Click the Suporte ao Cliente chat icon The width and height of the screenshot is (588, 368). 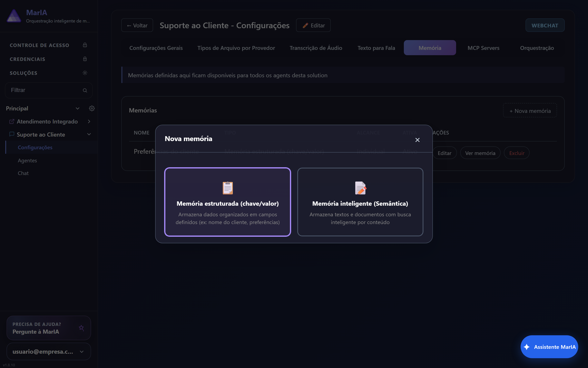click(x=11, y=134)
